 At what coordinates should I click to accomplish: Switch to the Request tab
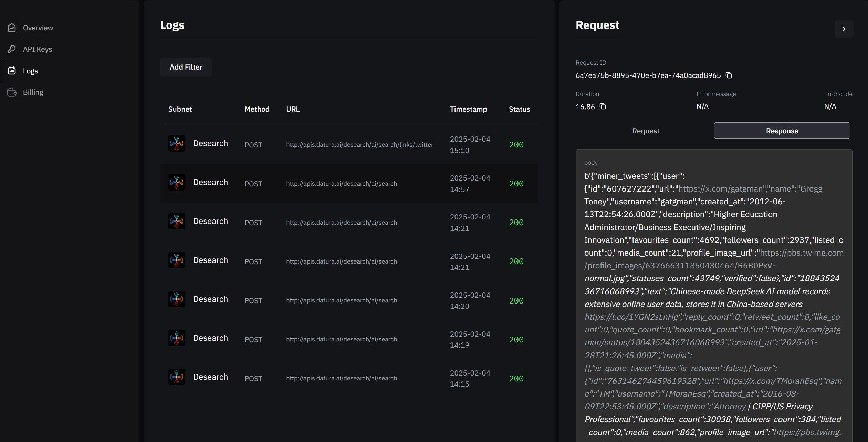(x=645, y=131)
